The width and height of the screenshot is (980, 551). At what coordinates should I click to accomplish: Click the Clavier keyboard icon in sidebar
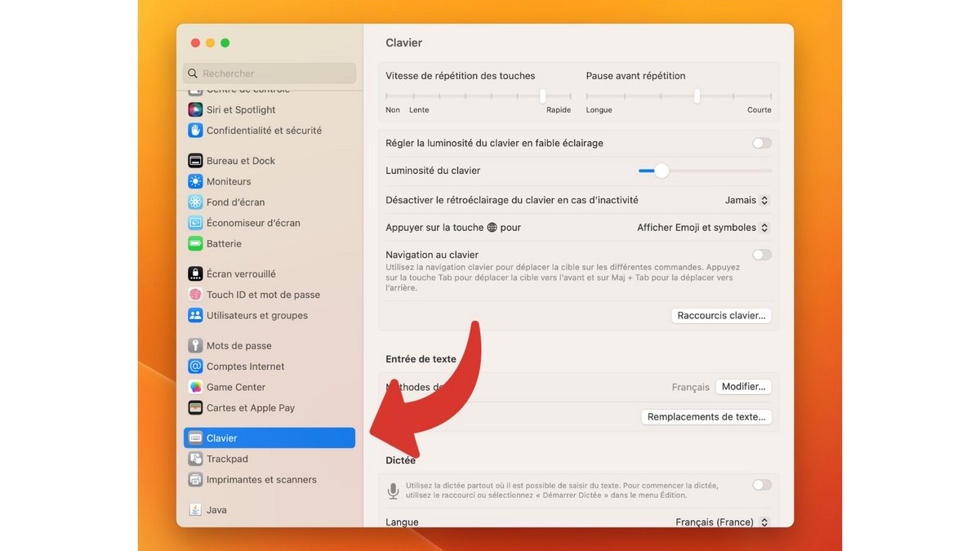tap(195, 438)
